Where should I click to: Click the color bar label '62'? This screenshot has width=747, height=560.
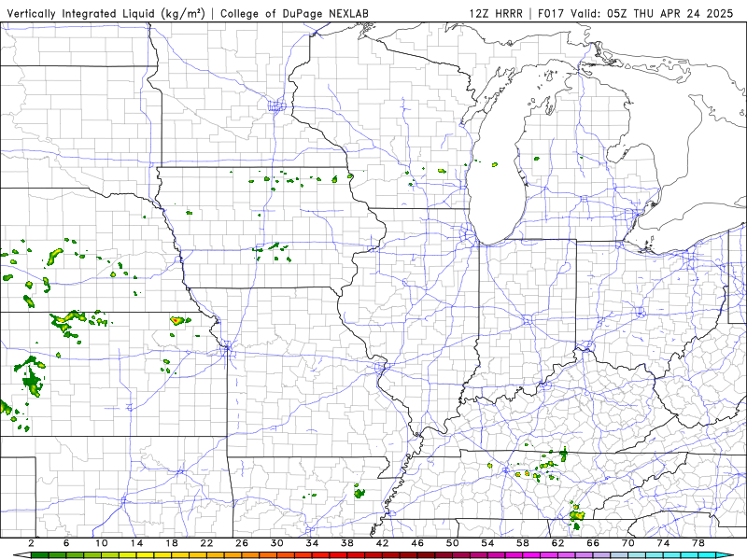557,543
